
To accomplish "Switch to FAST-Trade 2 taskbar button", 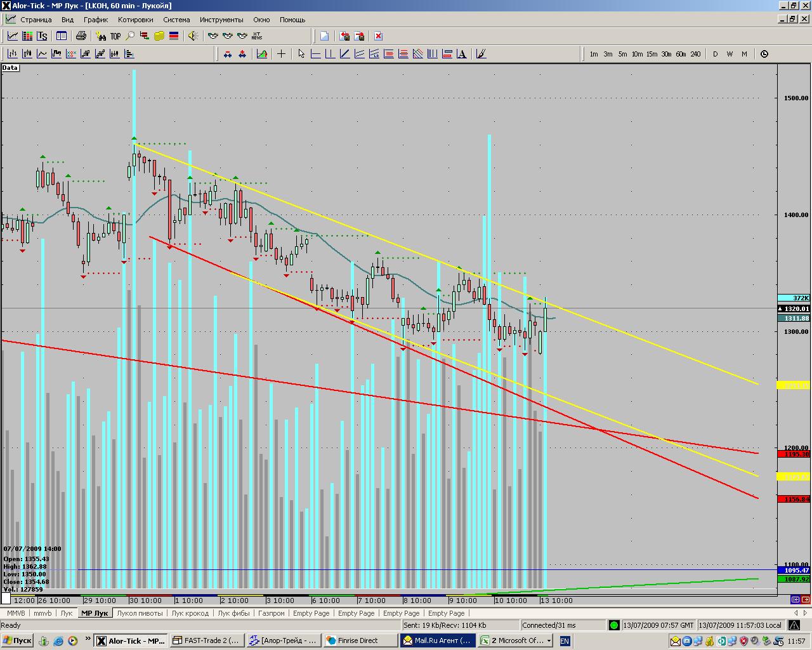I will 206,640.
